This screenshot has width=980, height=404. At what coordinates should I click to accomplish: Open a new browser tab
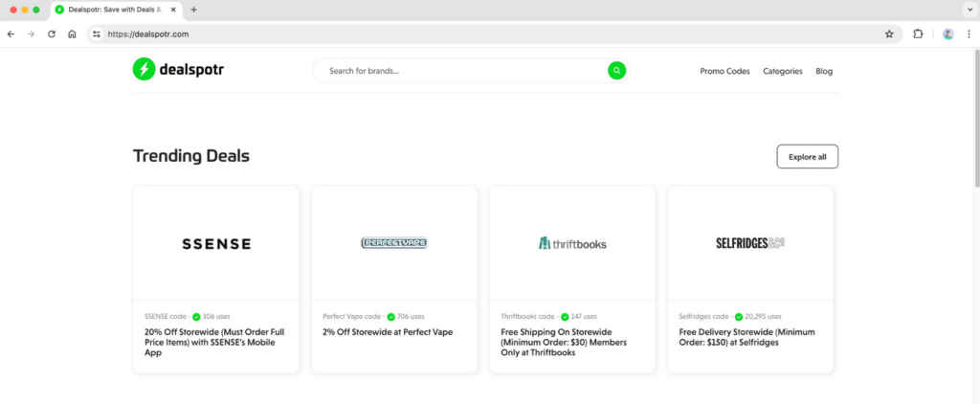tap(193, 10)
